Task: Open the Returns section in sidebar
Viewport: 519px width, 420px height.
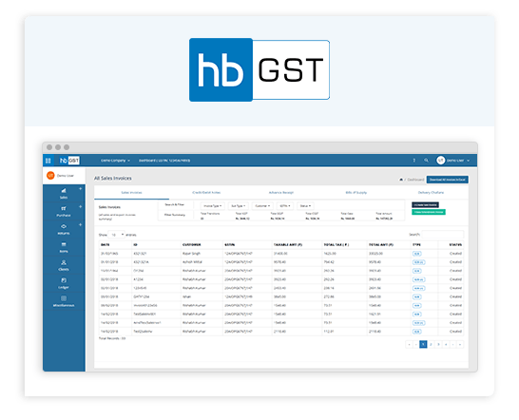Action: coord(64,229)
